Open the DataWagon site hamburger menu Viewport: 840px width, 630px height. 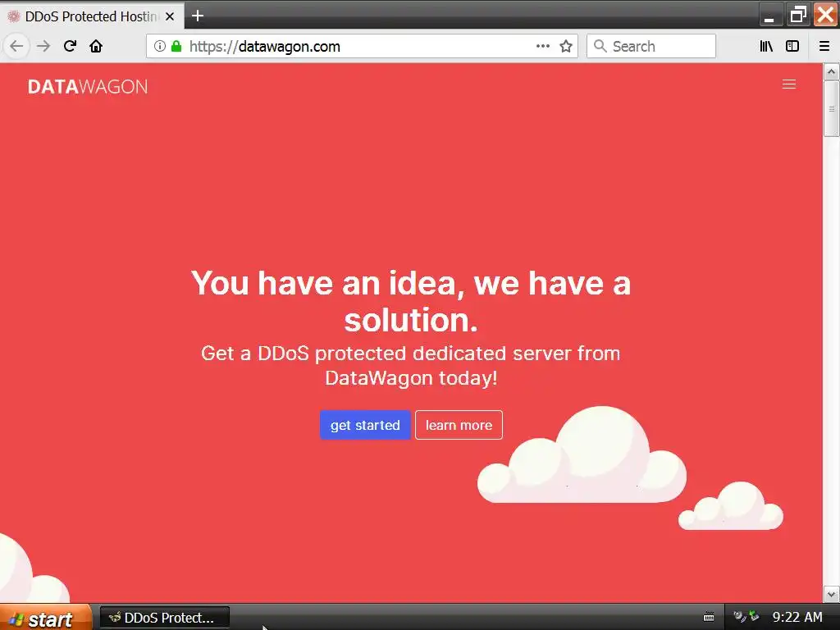pos(788,84)
